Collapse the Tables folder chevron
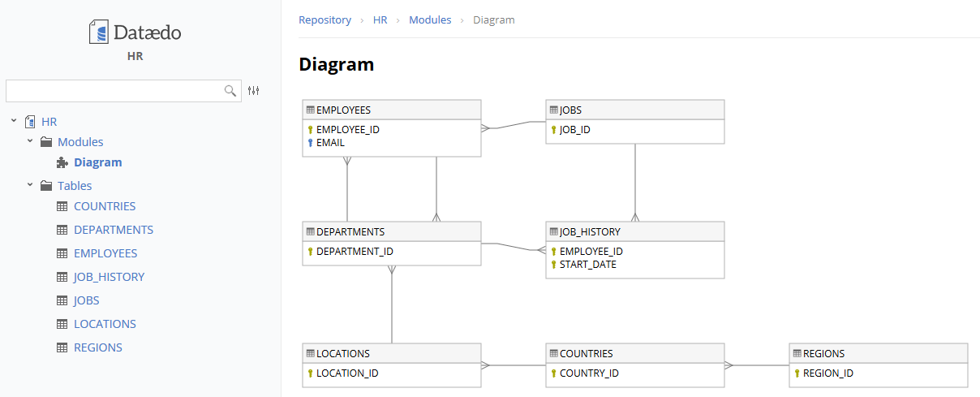The image size is (980, 397). pyautogui.click(x=30, y=185)
